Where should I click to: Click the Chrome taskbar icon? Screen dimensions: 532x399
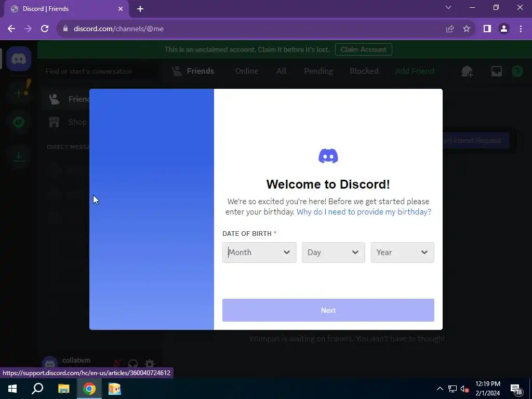(89, 389)
